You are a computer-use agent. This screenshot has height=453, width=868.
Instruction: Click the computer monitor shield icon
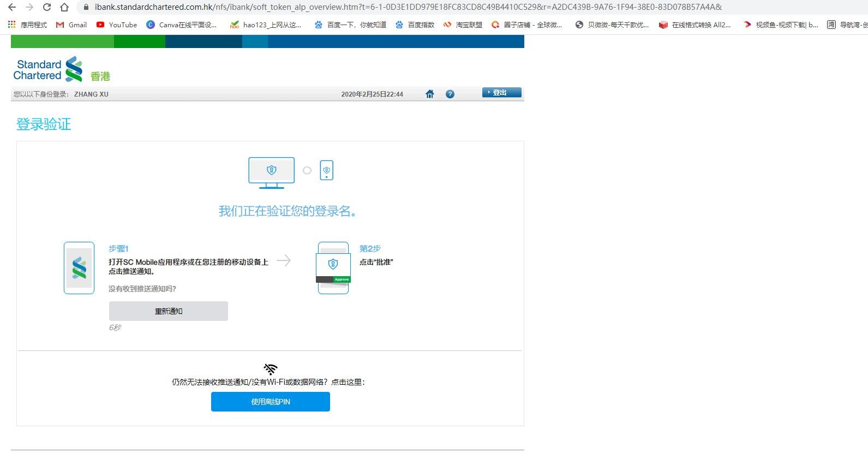(x=272, y=173)
